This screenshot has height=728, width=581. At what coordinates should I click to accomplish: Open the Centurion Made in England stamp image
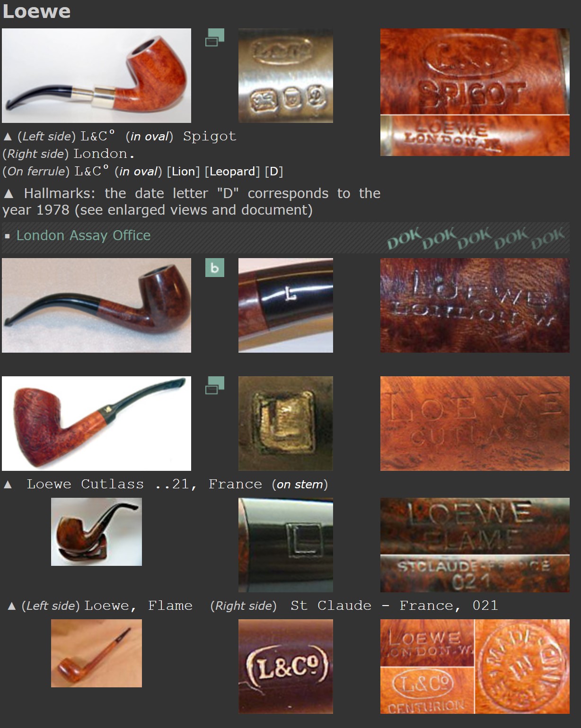coord(475,667)
